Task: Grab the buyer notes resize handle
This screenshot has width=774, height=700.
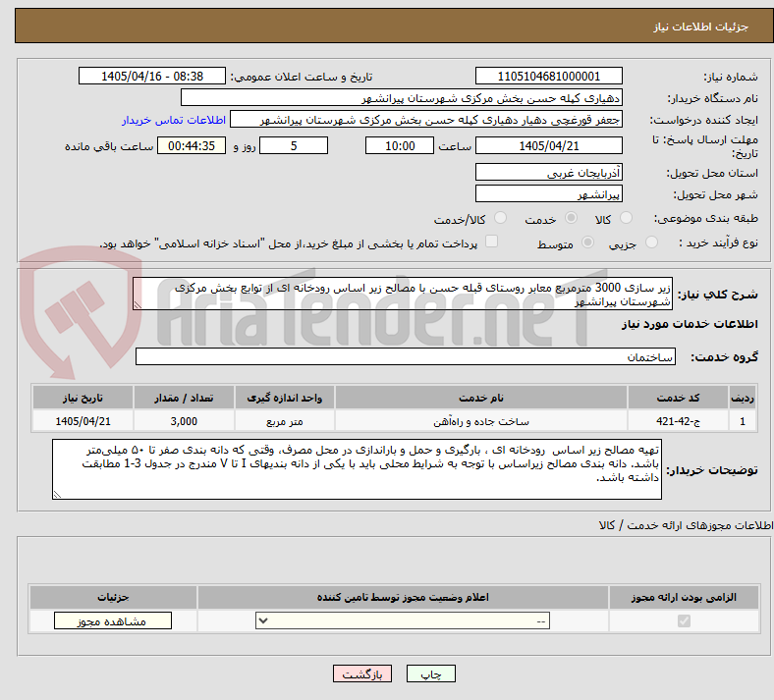Action: [57, 494]
